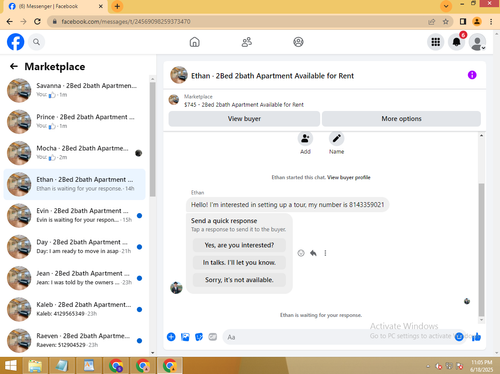Go back in browser history
This screenshot has width=500, height=374.
[10, 22]
